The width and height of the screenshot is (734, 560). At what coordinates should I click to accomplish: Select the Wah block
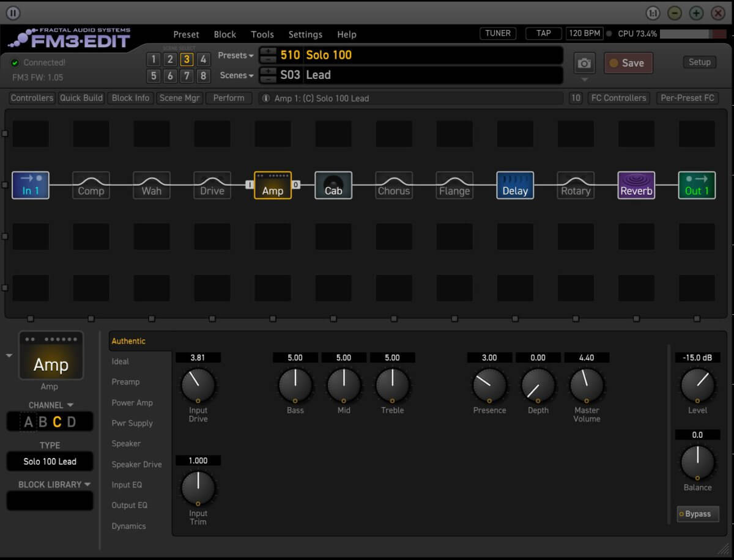click(x=152, y=185)
